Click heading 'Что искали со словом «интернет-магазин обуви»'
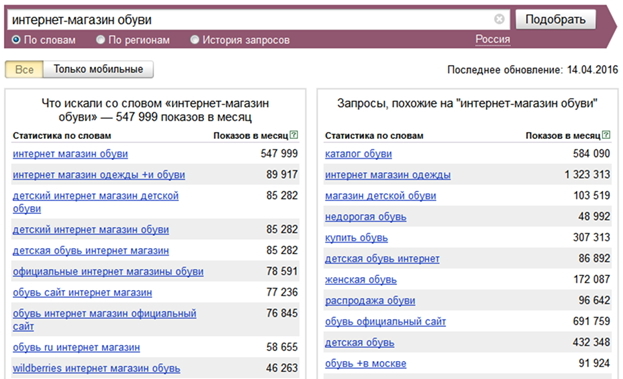The image size is (623, 379). coord(155,110)
